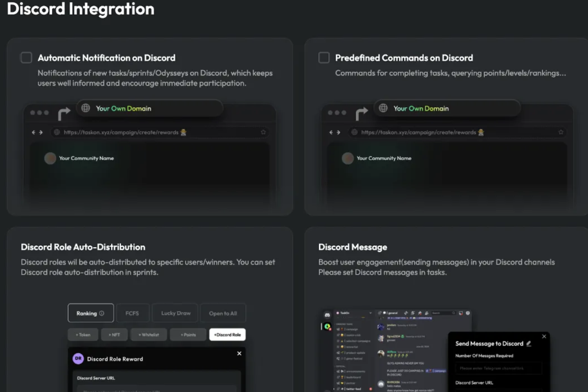Expand the TaskOn server dropdown arrow
588x392 pixels.
coord(370,313)
